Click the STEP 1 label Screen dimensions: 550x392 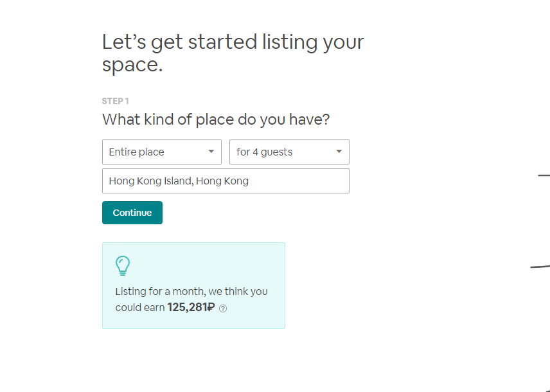coord(116,101)
